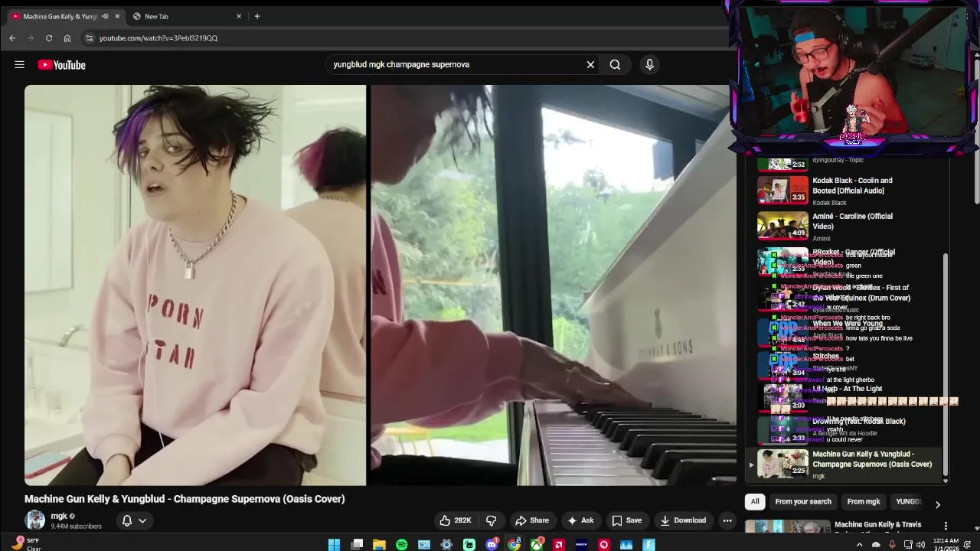Select the All filter chip

click(755, 502)
